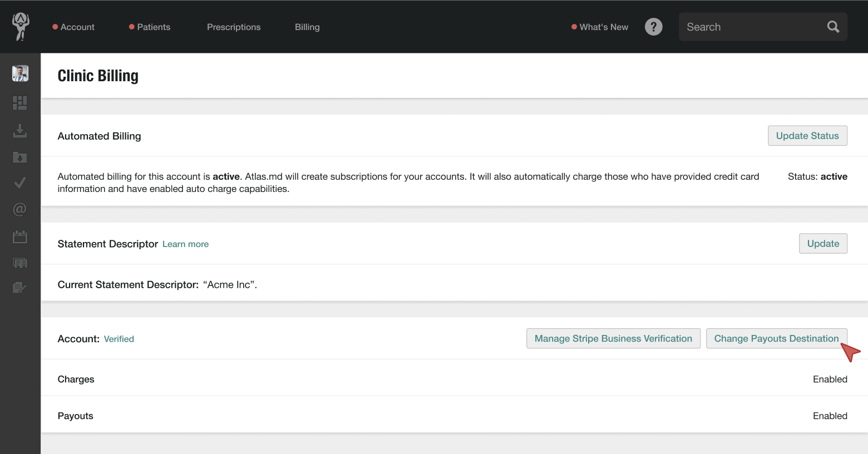The width and height of the screenshot is (868, 454).
Task: Click the folder download sidebar icon
Action: pos(20,157)
